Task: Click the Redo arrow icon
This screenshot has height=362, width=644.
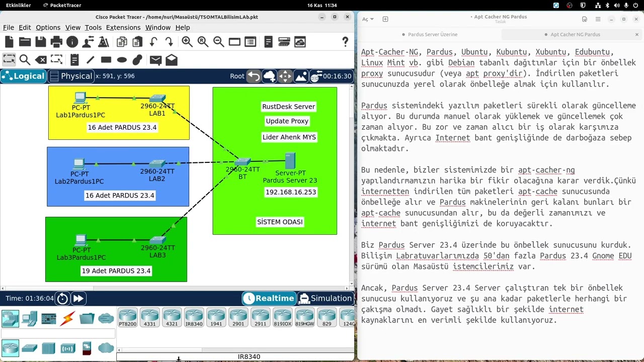Action: (169, 42)
